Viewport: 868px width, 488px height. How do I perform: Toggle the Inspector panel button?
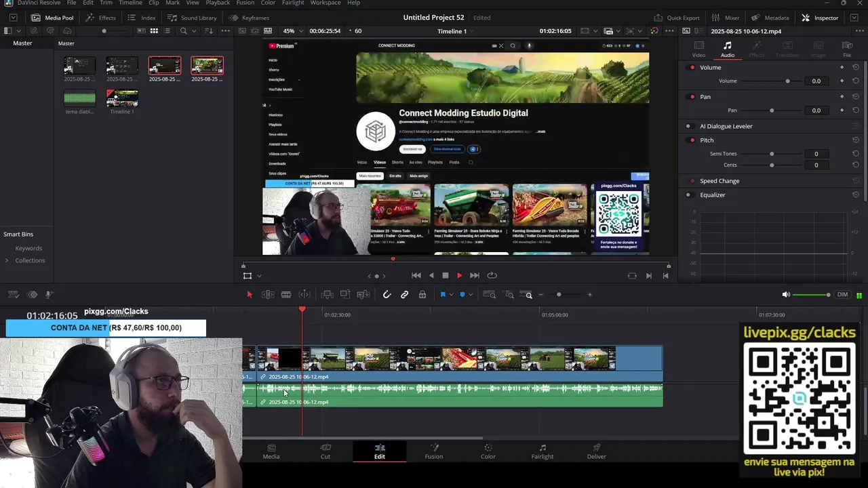pos(820,18)
